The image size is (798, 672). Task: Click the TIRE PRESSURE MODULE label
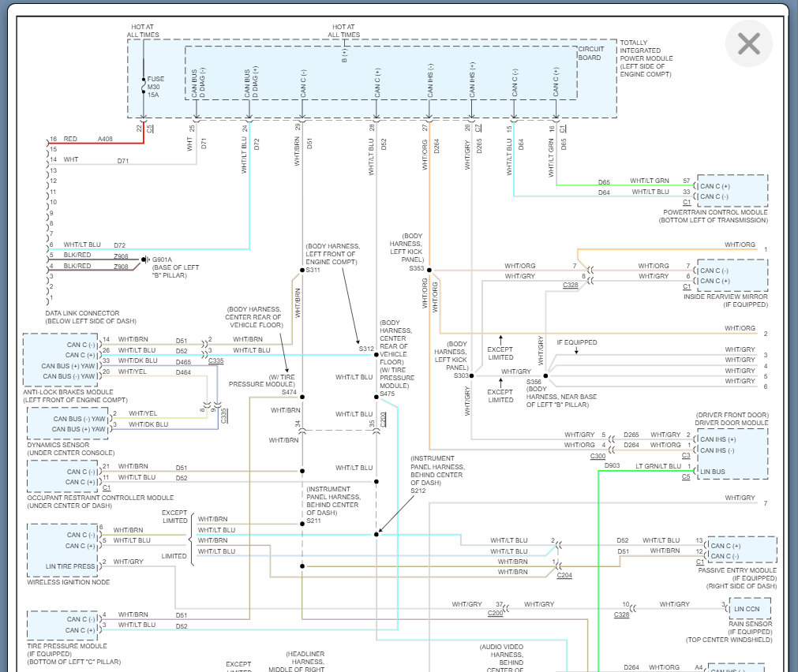pos(66,646)
